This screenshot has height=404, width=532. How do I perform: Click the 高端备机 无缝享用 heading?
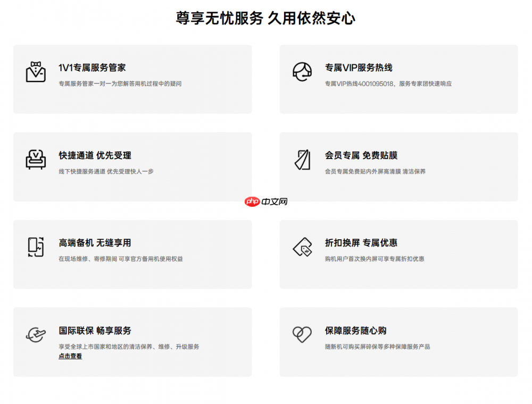pos(95,243)
